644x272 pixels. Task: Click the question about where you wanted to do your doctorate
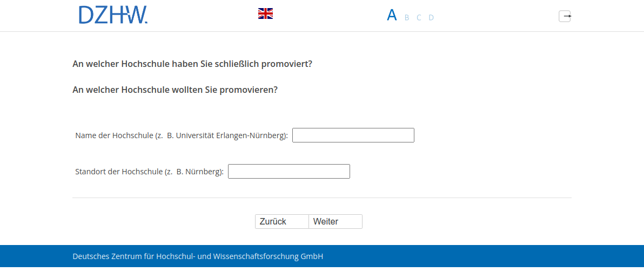point(175,90)
